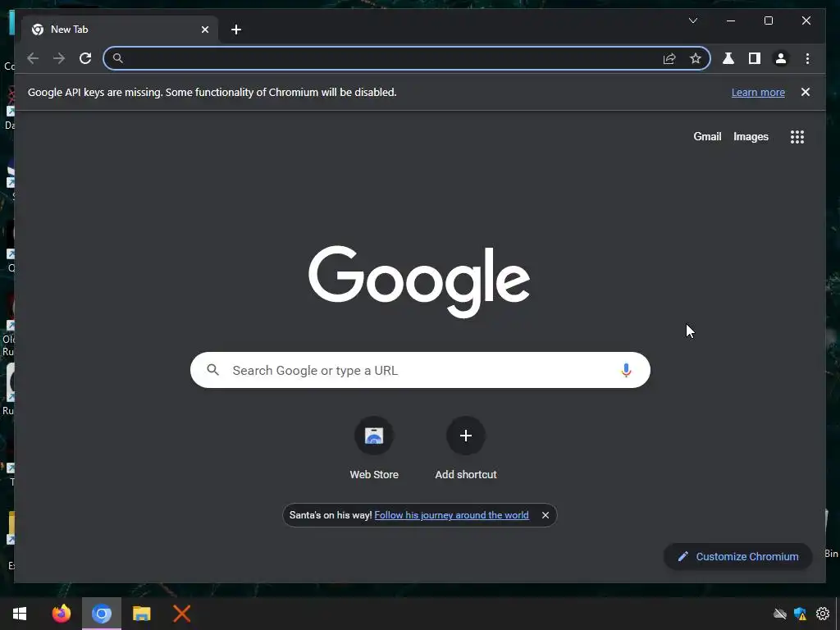Maximize the Chromium window
840x630 pixels.
(x=768, y=21)
